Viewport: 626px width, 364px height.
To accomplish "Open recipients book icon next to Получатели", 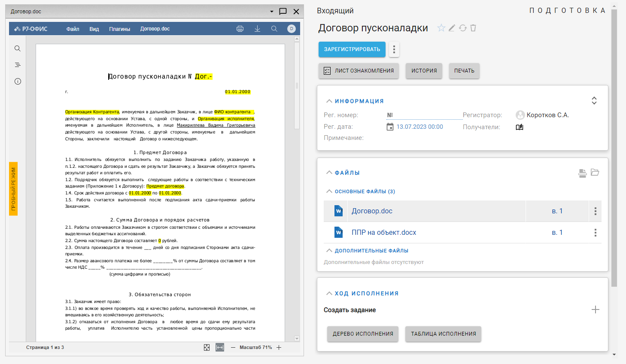I will click(x=520, y=127).
